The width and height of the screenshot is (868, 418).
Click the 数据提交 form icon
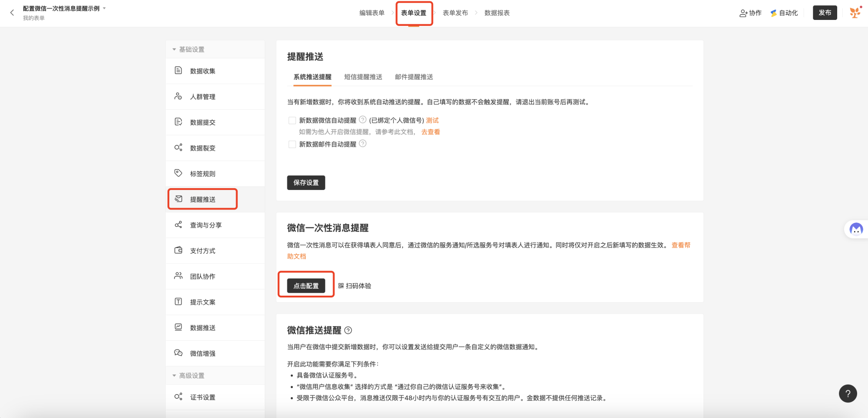(x=178, y=122)
